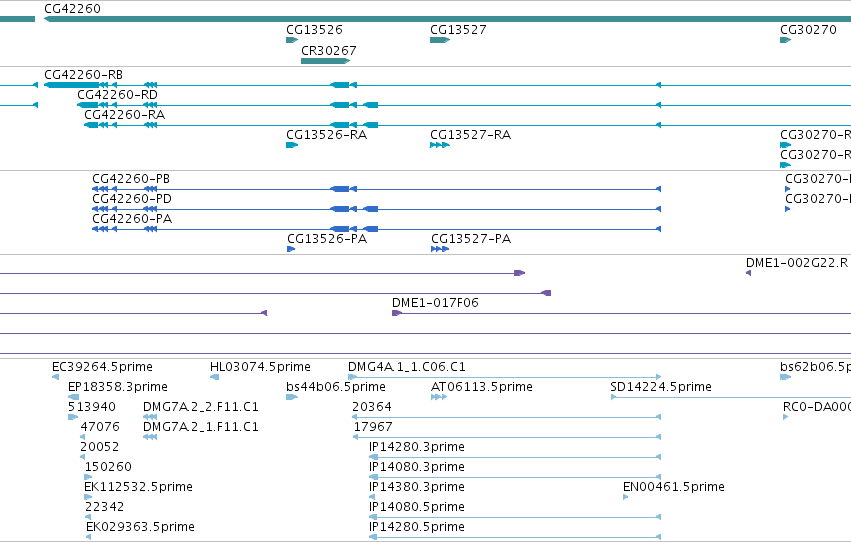This screenshot has width=851, height=542.
Task: Select EK029363.5prime EST label
Action: pyautogui.click(x=140, y=528)
